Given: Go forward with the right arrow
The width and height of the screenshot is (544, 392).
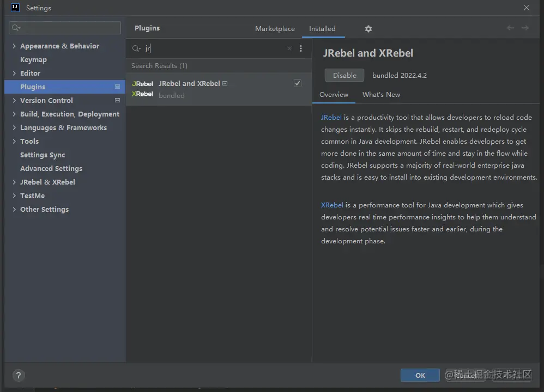Looking at the screenshot, I should tap(525, 28).
